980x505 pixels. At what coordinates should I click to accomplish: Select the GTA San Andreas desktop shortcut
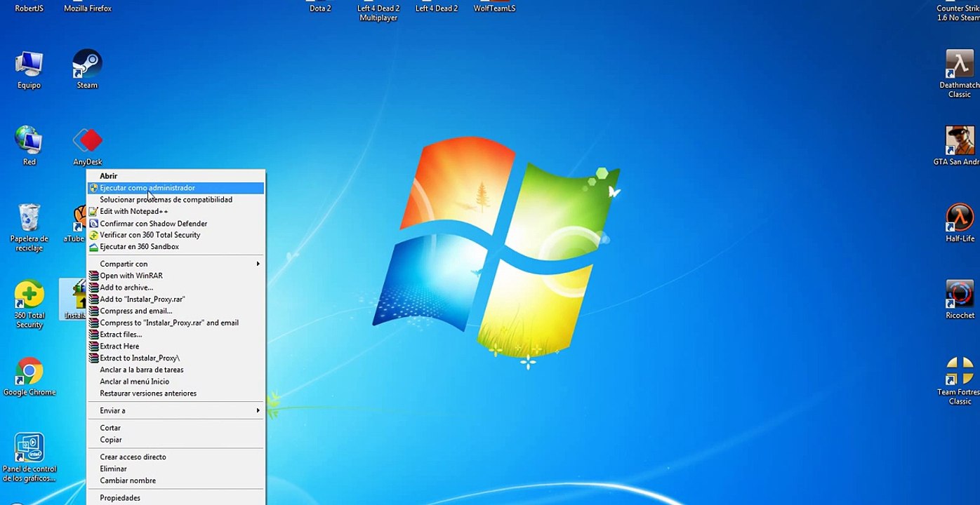pos(958,145)
